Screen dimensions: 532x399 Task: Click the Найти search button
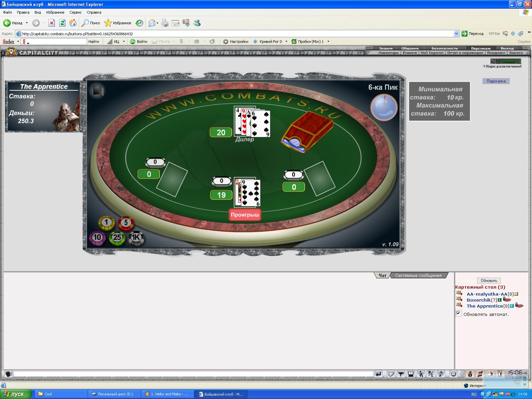[x=94, y=42]
